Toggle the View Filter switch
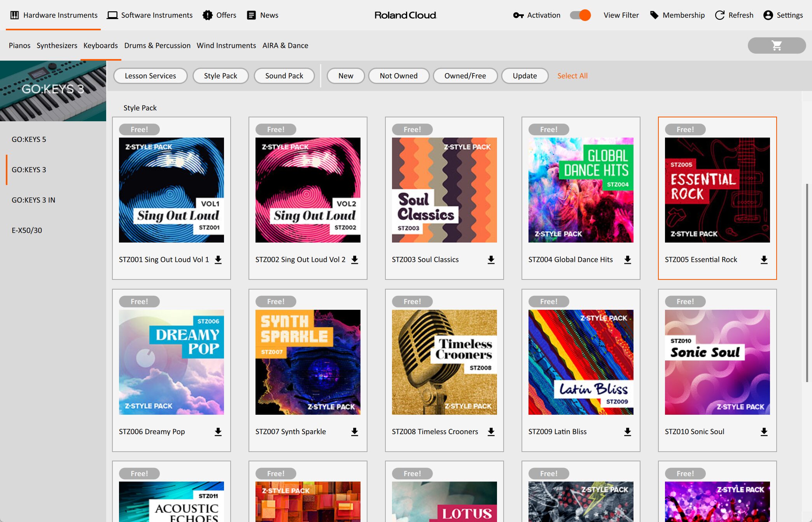Viewport: 812px width, 522px height. [x=580, y=15]
